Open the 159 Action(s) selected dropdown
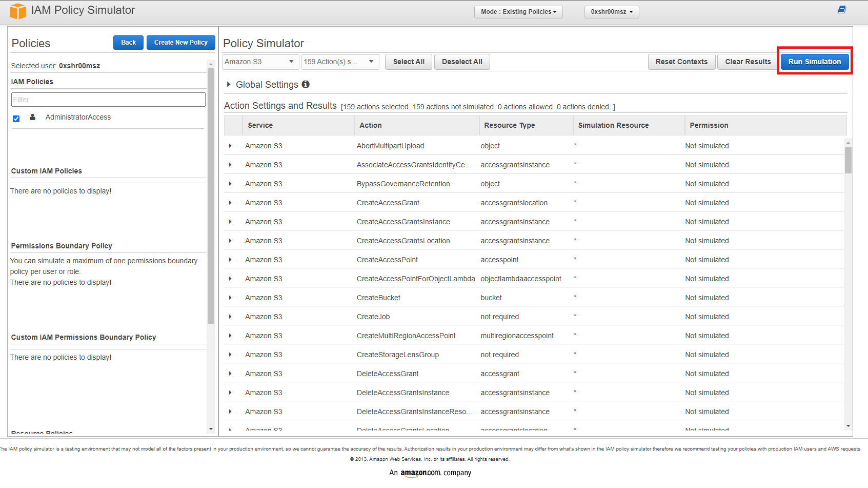Viewport: 868px width, 488px height. (x=339, y=62)
